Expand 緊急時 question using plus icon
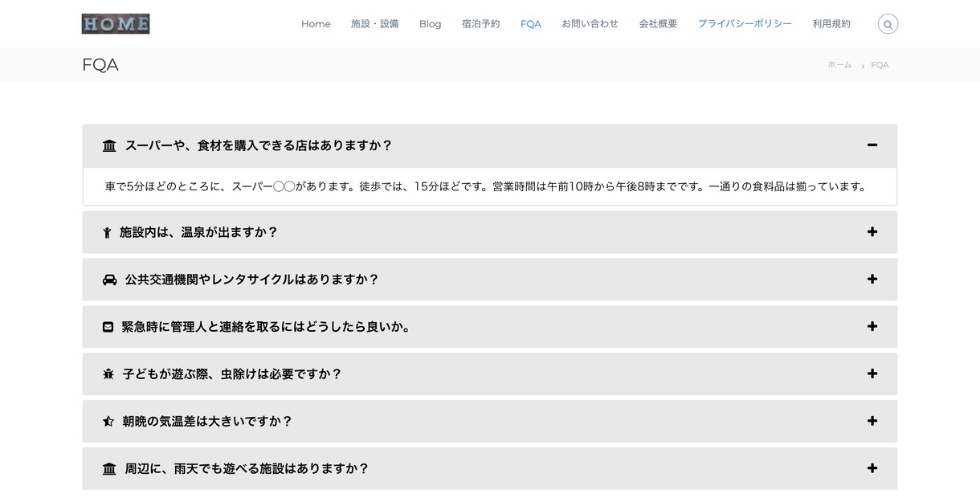Viewport: 980px width, 498px height. click(872, 327)
